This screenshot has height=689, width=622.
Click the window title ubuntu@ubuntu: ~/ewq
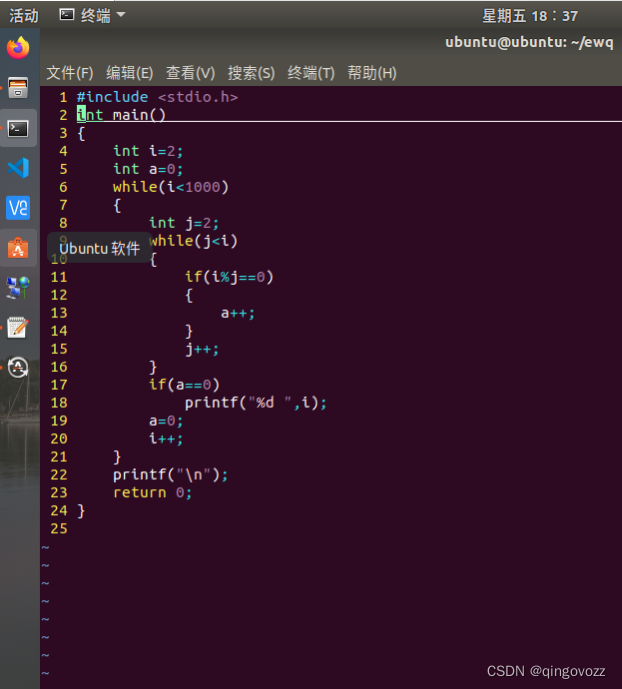pyautogui.click(x=529, y=42)
